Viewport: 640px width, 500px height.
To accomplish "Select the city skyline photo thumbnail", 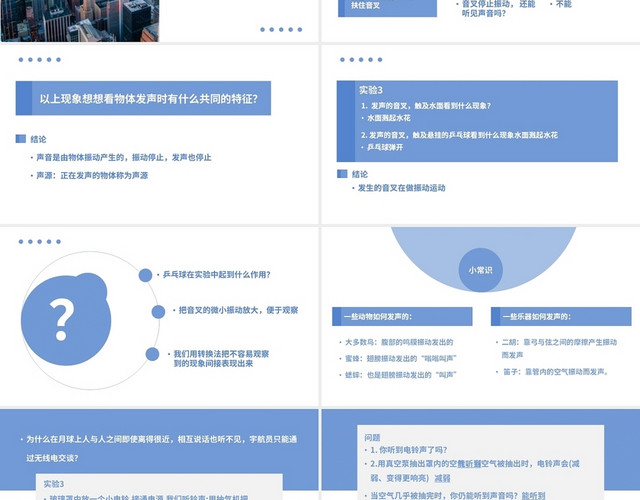I will pos(80,20).
